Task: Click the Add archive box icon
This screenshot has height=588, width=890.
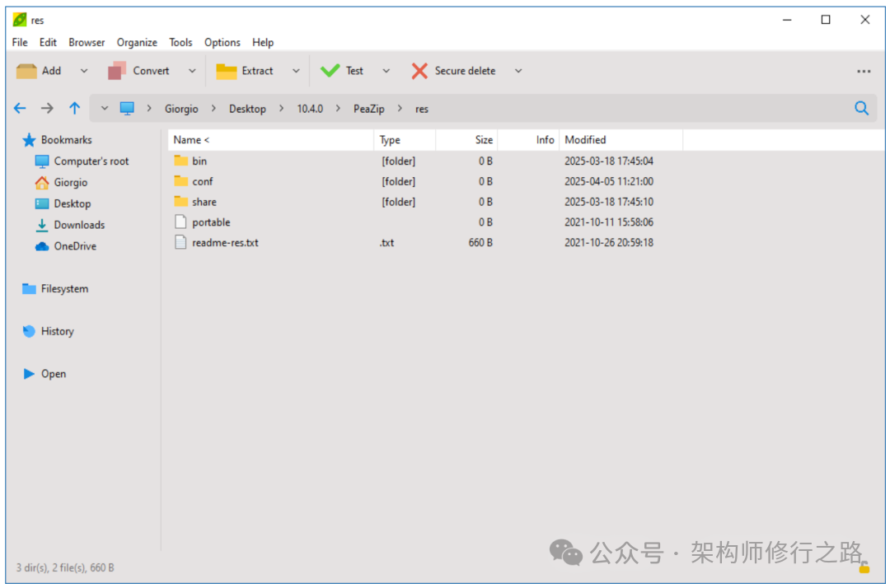Action: coord(26,71)
